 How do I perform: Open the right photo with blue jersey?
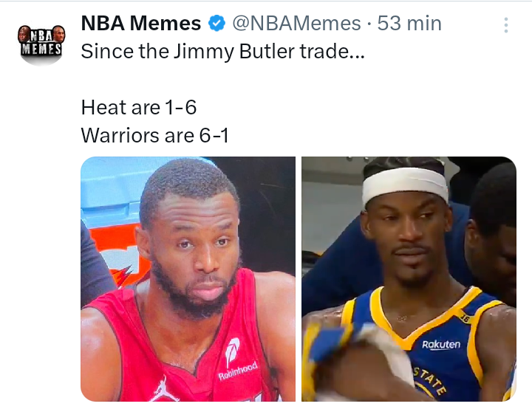[409, 279]
